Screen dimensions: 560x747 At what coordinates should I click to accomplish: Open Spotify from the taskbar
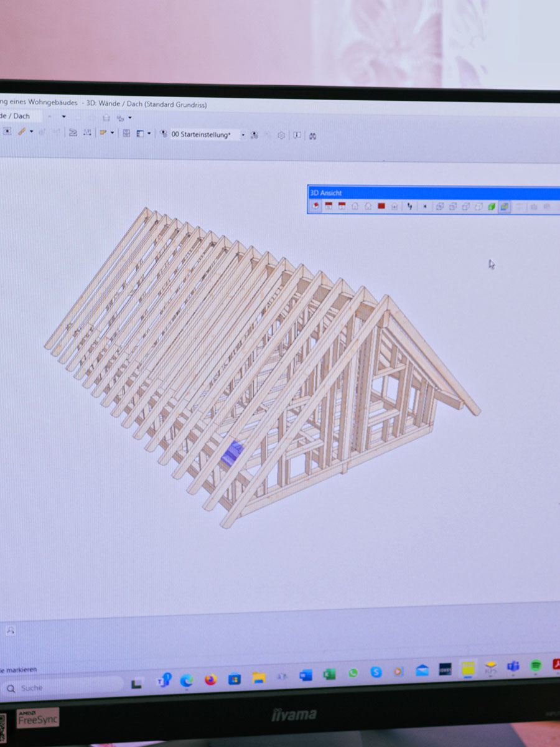536,666
